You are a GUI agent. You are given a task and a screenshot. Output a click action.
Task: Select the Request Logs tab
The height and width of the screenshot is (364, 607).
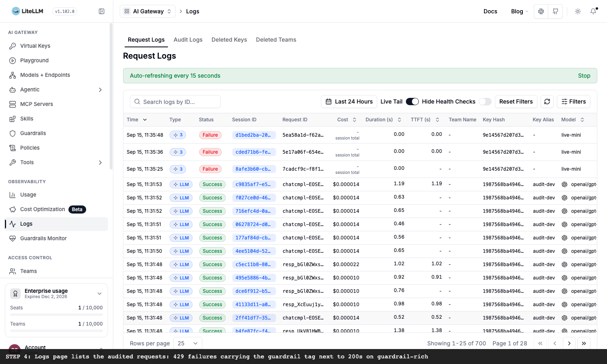pyautogui.click(x=146, y=40)
